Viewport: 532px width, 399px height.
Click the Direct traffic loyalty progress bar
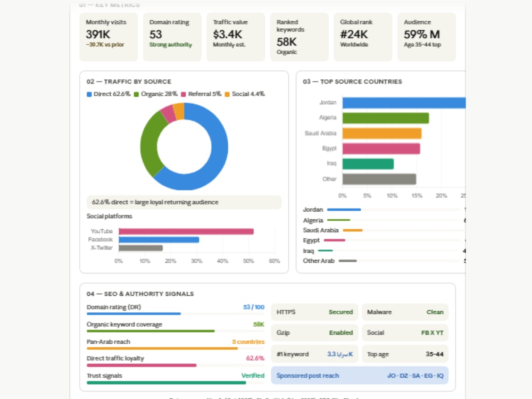[x=176, y=365]
